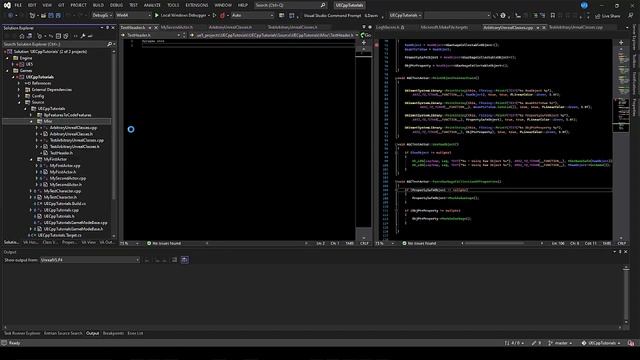Click the Open File toolbar icon
640x360 pixels.
coord(43,15)
